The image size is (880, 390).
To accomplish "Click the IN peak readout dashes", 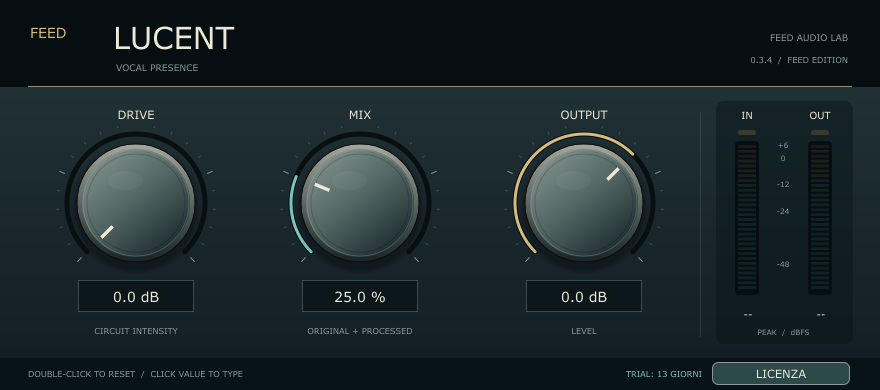I will point(748,315).
